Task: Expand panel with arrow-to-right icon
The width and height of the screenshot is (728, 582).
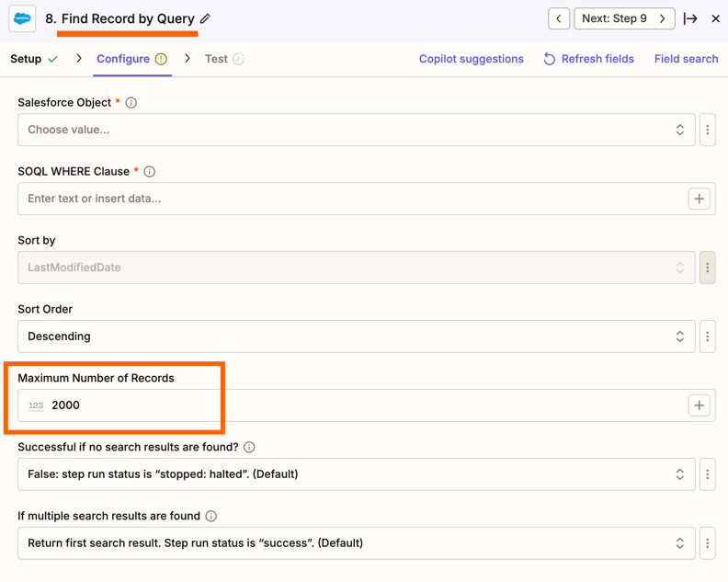Action: [x=690, y=18]
